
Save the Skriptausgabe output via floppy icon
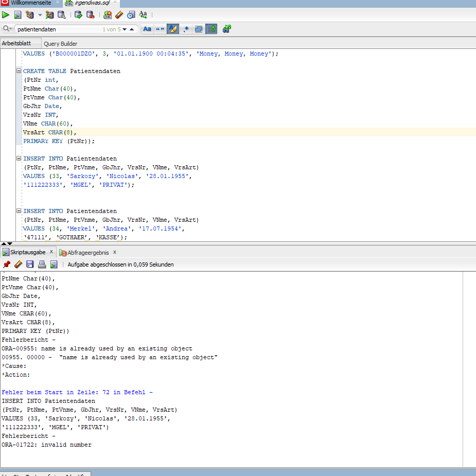tap(30, 264)
